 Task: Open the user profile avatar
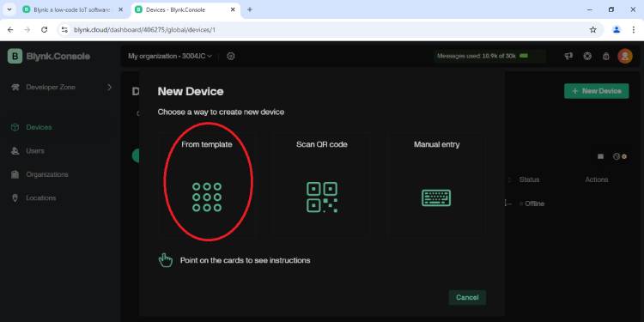coord(625,56)
